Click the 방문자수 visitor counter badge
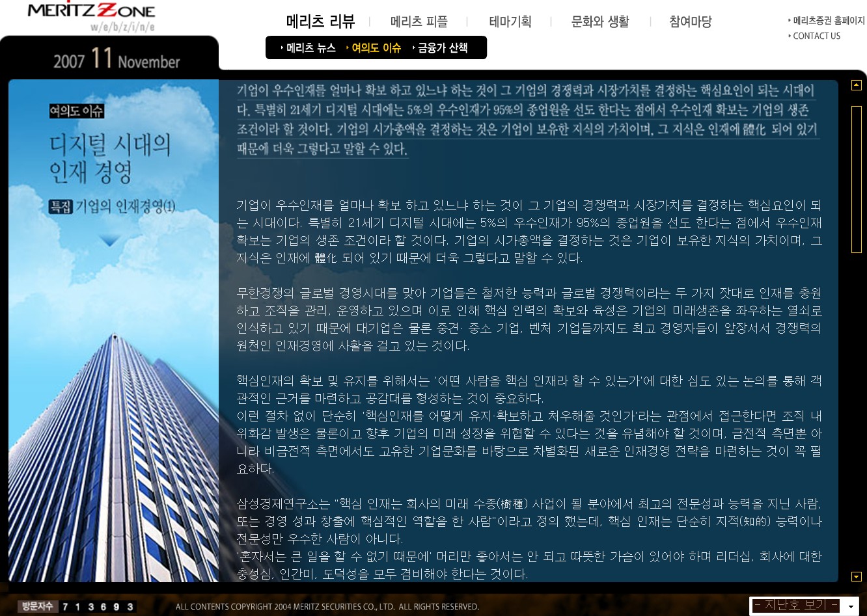Screen dimensions: 867x616 tap(36, 606)
